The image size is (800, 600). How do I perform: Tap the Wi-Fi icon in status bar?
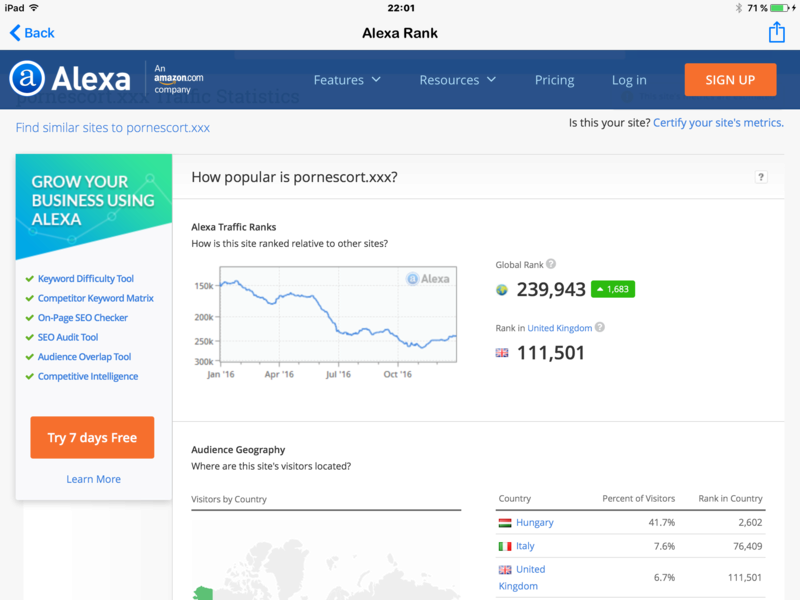(x=34, y=8)
